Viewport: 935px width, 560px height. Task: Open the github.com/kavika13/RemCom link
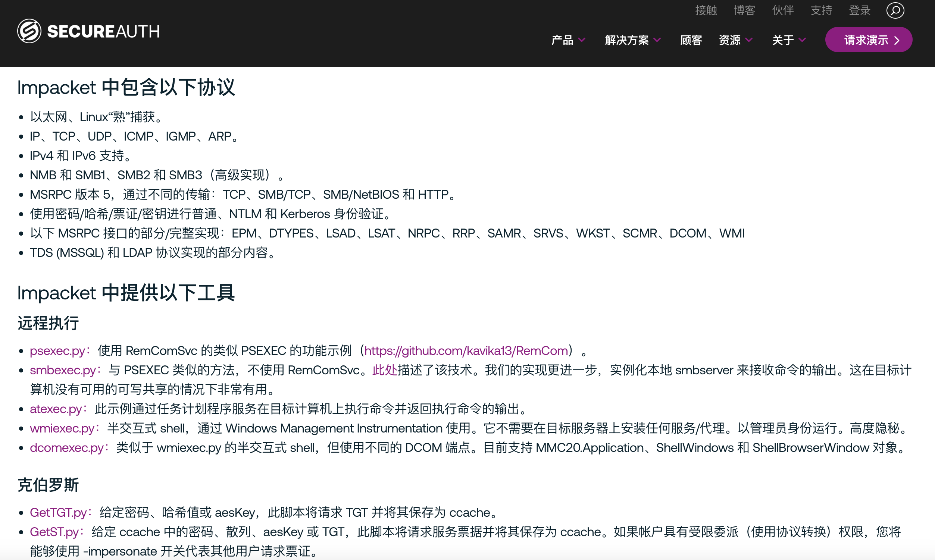466,350
